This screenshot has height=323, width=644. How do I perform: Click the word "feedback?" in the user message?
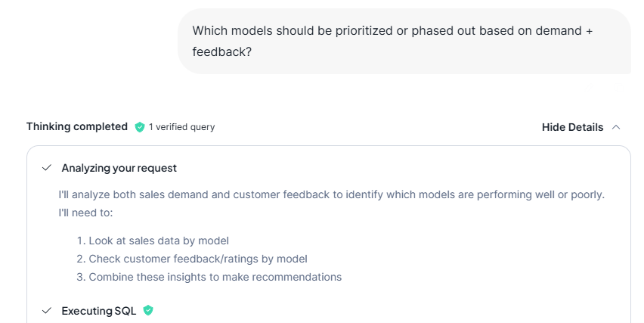[x=222, y=54]
